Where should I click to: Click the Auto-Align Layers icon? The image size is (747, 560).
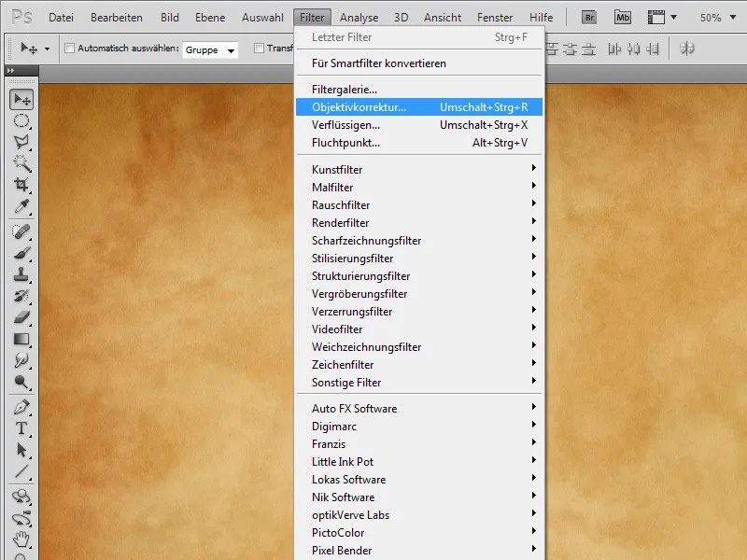686,49
